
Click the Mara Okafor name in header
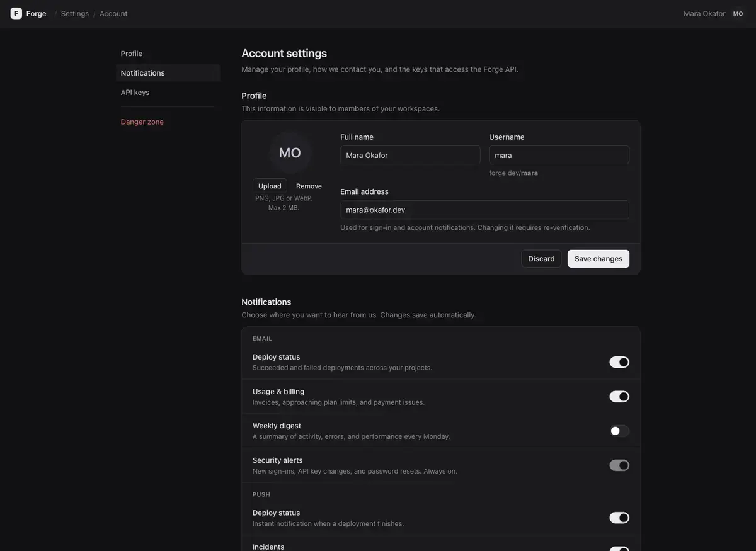click(704, 13)
